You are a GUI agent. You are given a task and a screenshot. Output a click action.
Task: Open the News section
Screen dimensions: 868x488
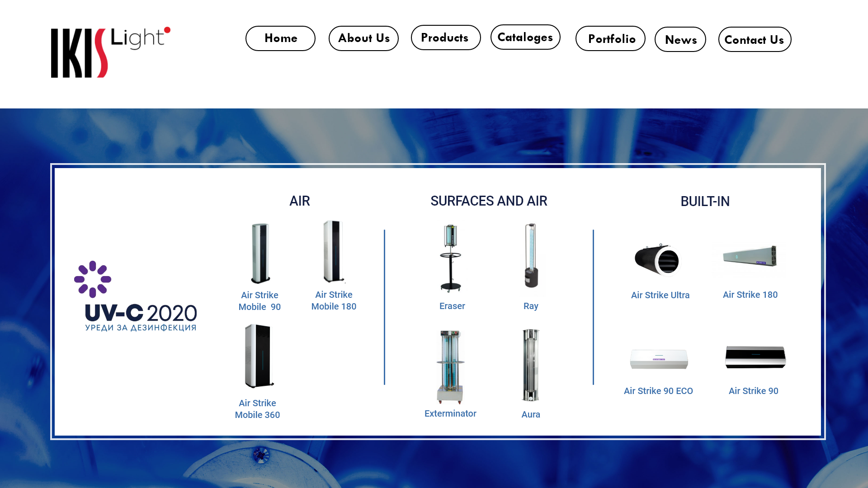[680, 39]
